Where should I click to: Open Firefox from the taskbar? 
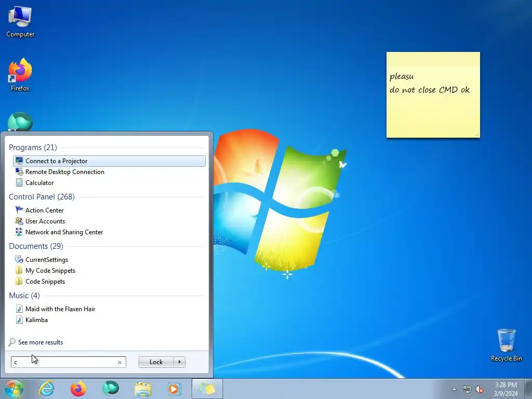coord(78,389)
